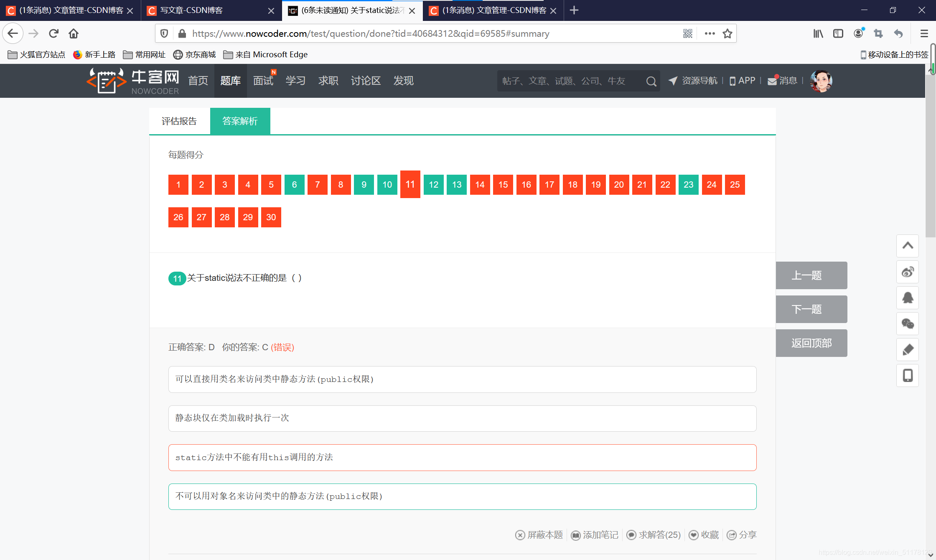936x560 pixels.
Task: Open 发现 in Nowcoder navigation
Action: [404, 81]
